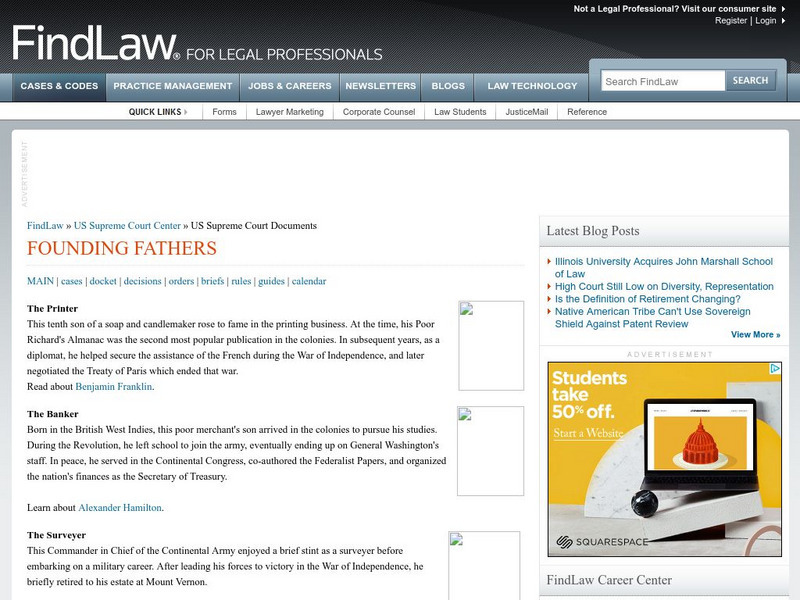Screen dimensions: 800x600
Task: Open Reference quick link
Action: (587, 112)
